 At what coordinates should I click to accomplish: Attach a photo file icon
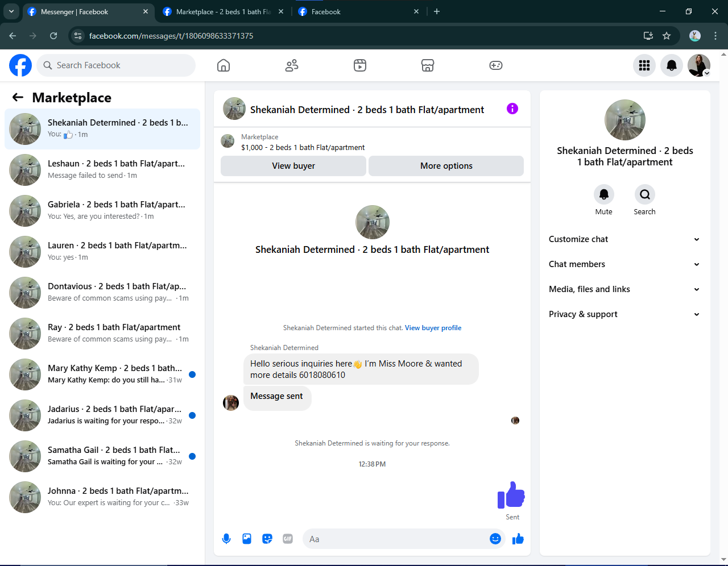coord(247,539)
